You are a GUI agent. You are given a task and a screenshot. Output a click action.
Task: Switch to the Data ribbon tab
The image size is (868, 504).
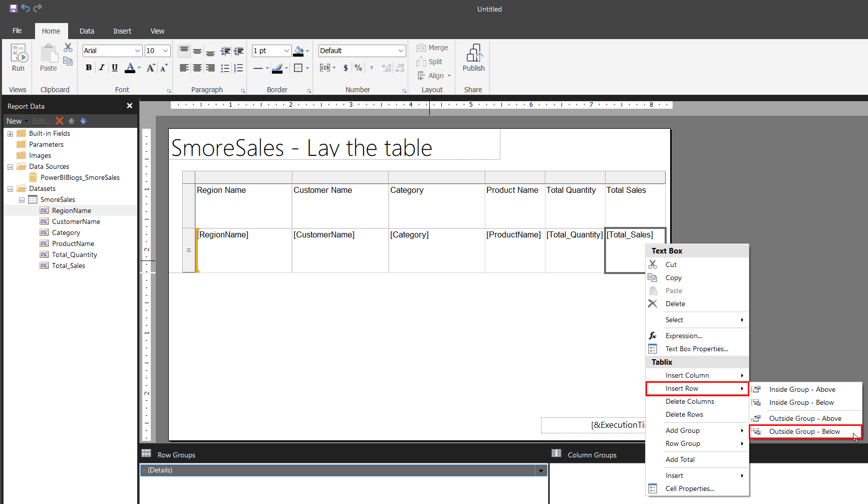click(87, 31)
